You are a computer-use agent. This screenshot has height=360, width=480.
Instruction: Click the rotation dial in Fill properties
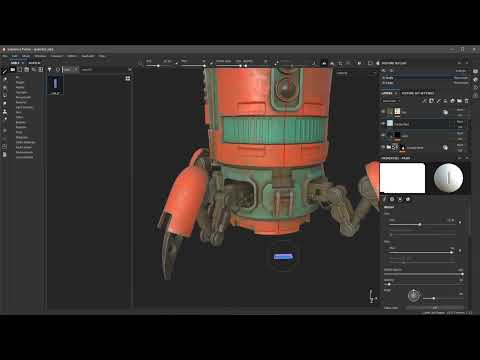point(414,295)
